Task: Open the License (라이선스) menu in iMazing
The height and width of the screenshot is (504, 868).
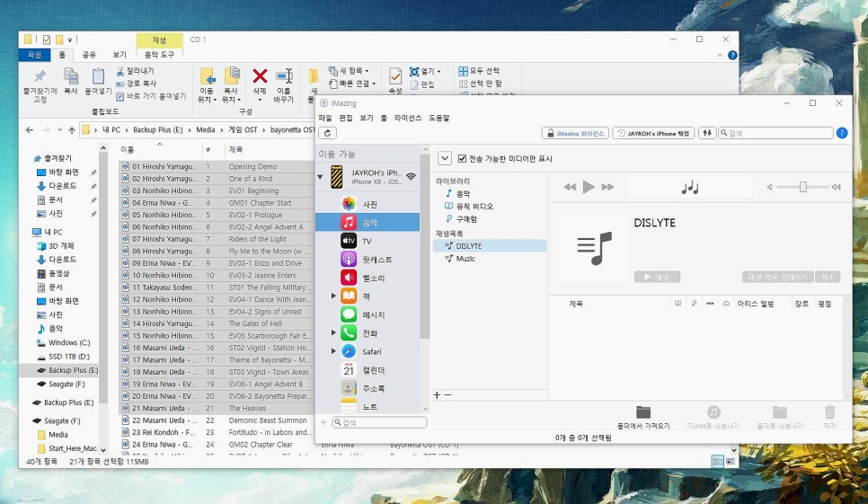Action: point(407,118)
